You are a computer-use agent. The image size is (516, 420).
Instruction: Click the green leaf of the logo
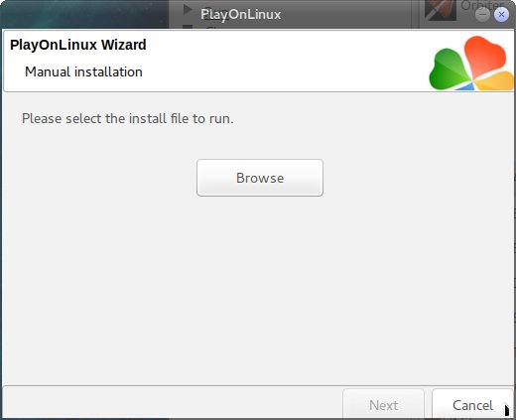pos(449,69)
